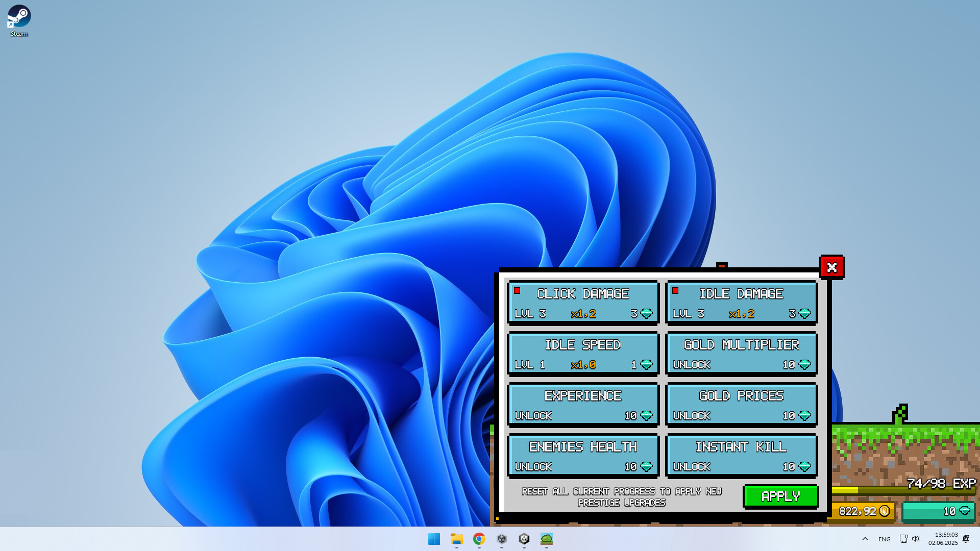The image size is (980, 551).
Task: Click the x1.2 multiplier on Idle Damage
Action: [x=742, y=314]
